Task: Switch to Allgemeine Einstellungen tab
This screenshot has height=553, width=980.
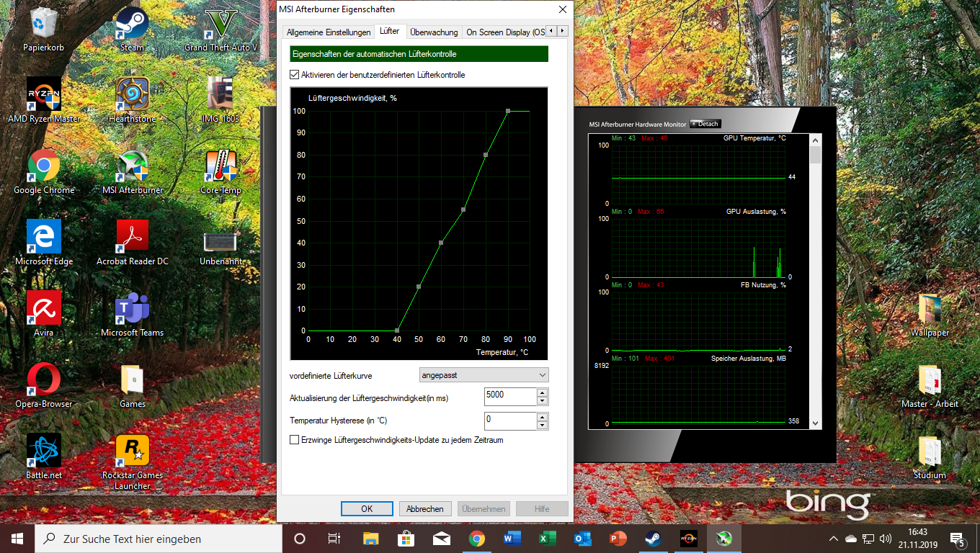Action: [329, 32]
